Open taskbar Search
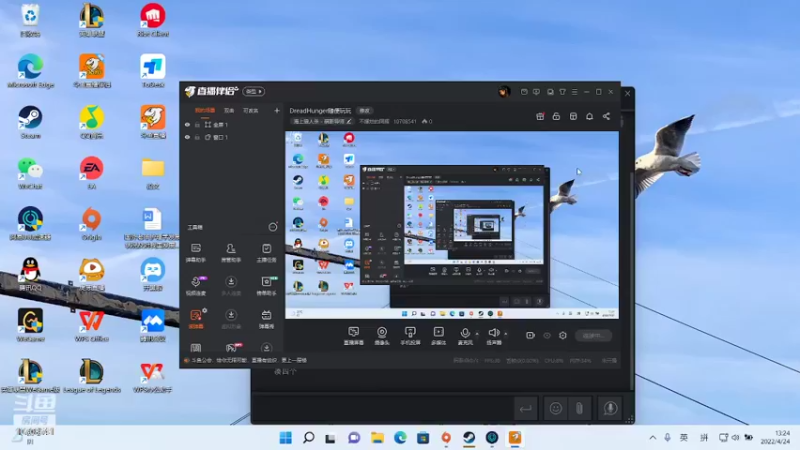Screen dimensions: 800x450 click(308, 438)
